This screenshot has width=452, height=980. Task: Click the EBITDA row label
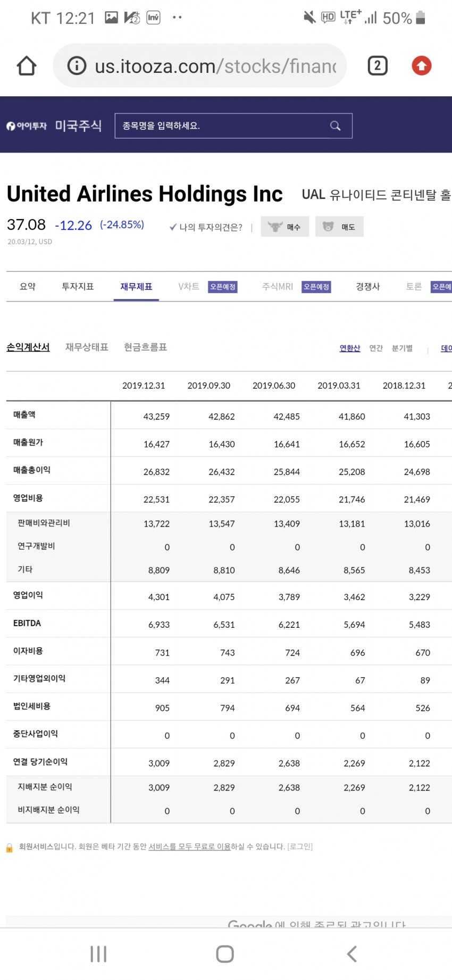[27, 623]
